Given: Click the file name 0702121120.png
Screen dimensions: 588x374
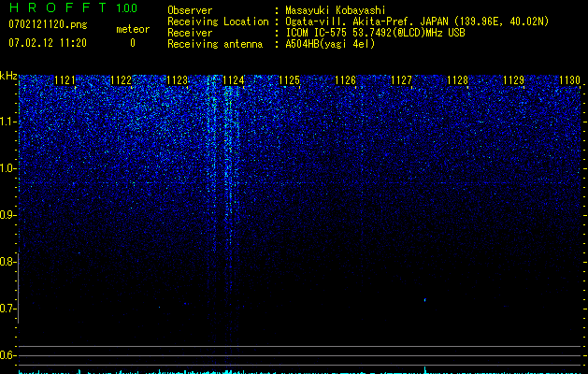Looking at the screenshot, I should (48, 25).
